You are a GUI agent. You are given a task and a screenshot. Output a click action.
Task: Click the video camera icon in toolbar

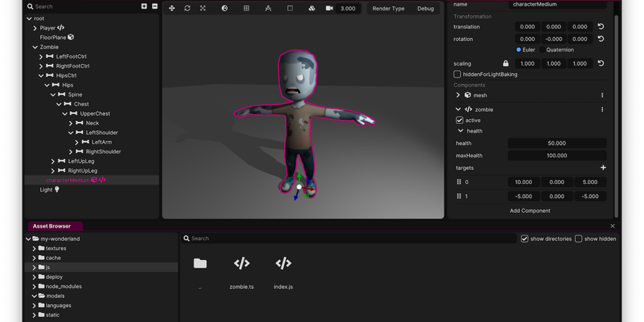click(x=329, y=8)
